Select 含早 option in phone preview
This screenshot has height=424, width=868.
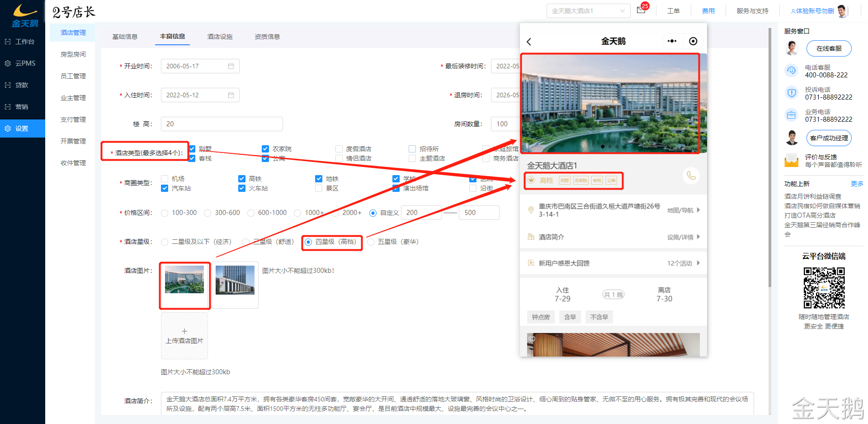tap(570, 317)
